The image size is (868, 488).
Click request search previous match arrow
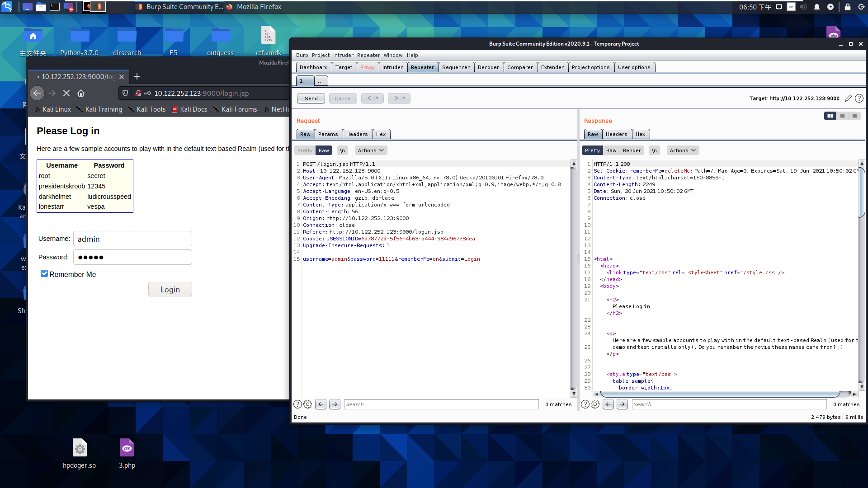click(x=321, y=404)
